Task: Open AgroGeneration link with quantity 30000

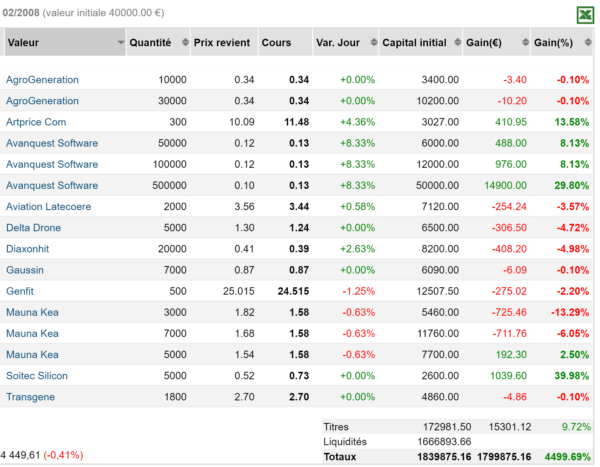Action: tap(42, 101)
